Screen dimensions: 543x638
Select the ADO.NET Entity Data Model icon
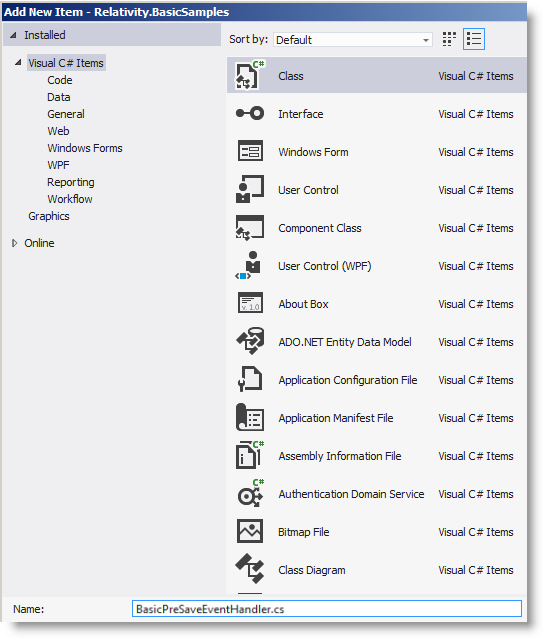pyautogui.click(x=250, y=341)
